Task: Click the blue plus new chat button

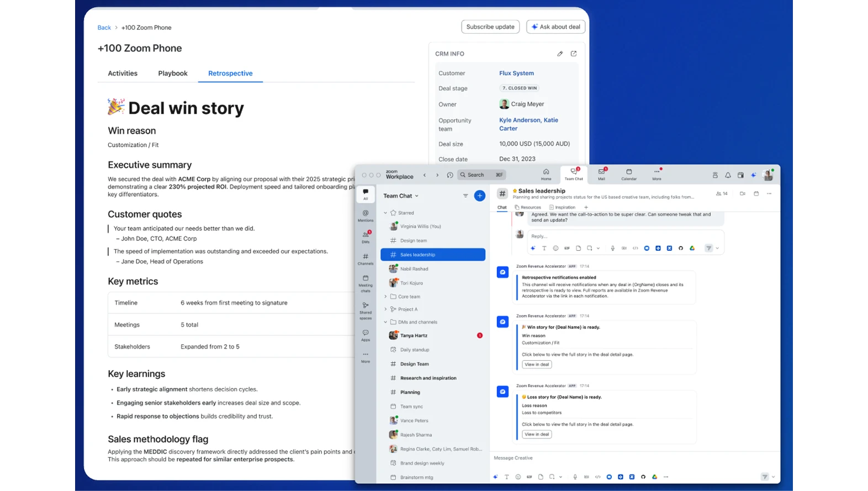Action: point(480,196)
